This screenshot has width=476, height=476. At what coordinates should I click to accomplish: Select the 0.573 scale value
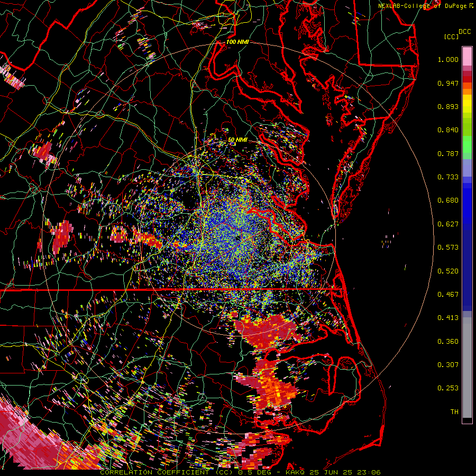point(448,248)
